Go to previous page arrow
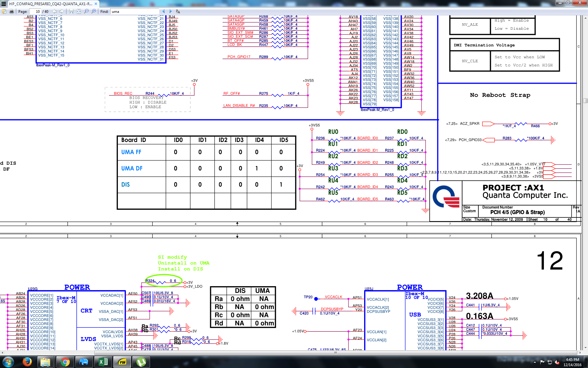This screenshot has width=588, height=368. tap(55, 12)
